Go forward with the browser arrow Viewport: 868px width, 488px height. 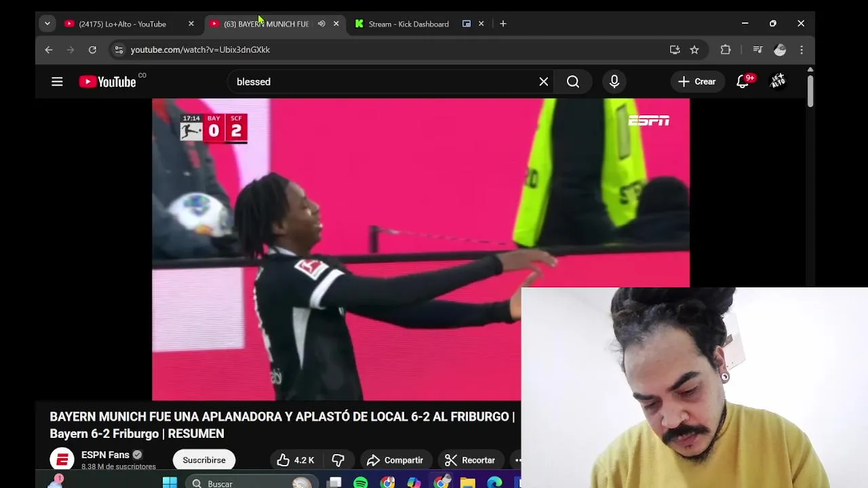coord(71,49)
